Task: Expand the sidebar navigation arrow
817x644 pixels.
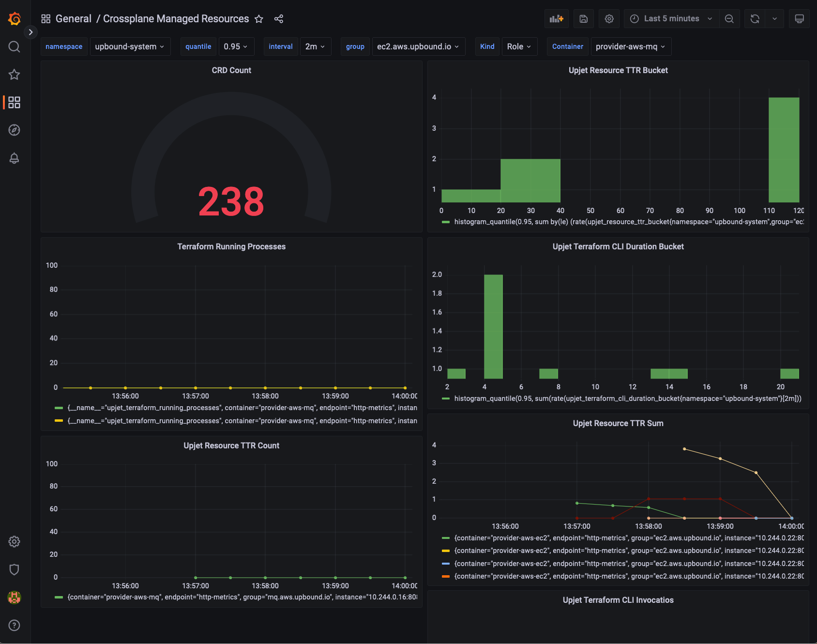Action: coord(30,32)
